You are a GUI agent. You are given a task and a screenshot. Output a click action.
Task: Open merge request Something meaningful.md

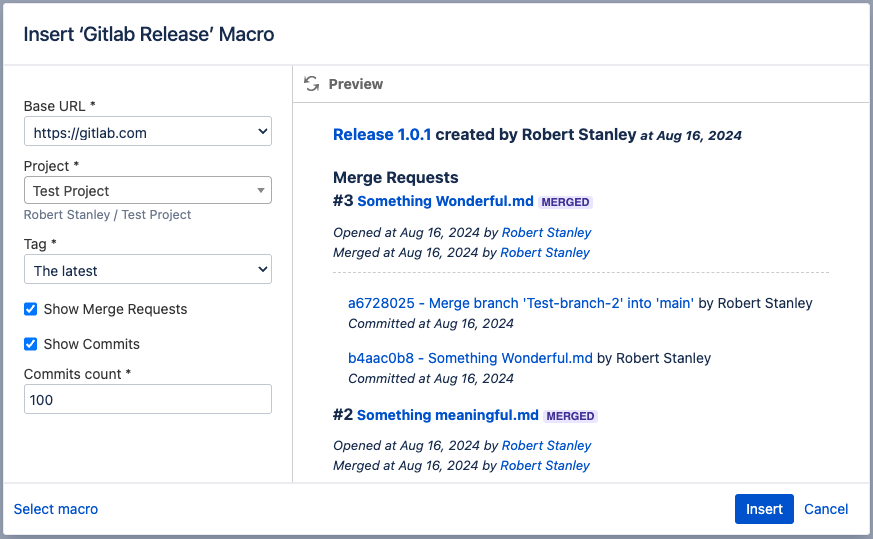coord(447,415)
